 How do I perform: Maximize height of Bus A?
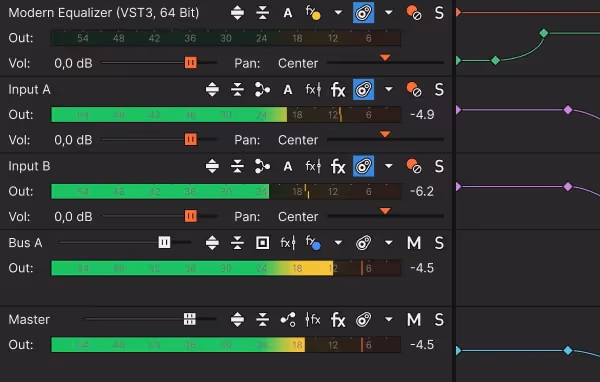[212, 243]
